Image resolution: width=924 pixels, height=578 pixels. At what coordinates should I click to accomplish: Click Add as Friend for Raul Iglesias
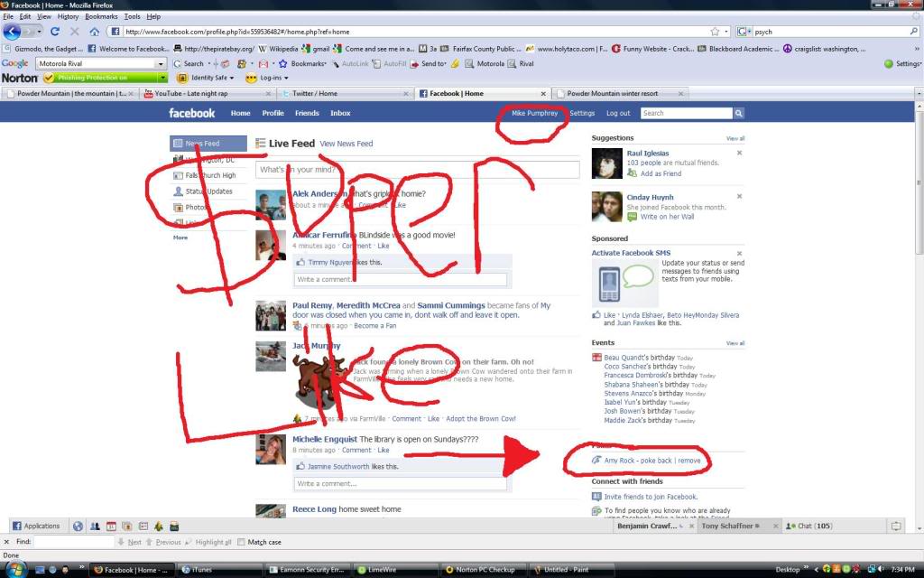pos(660,173)
